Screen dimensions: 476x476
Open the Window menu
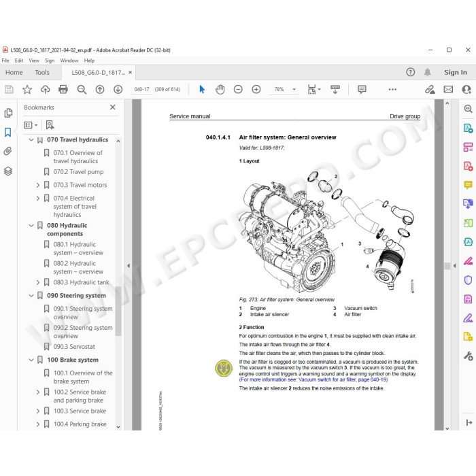coord(69,61)
